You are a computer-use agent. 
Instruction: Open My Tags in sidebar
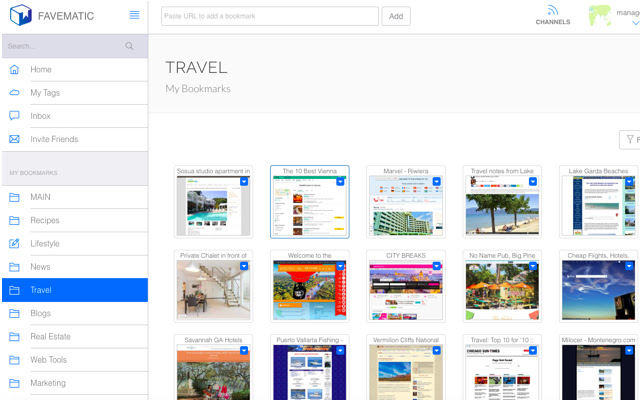tap(75, 93)
